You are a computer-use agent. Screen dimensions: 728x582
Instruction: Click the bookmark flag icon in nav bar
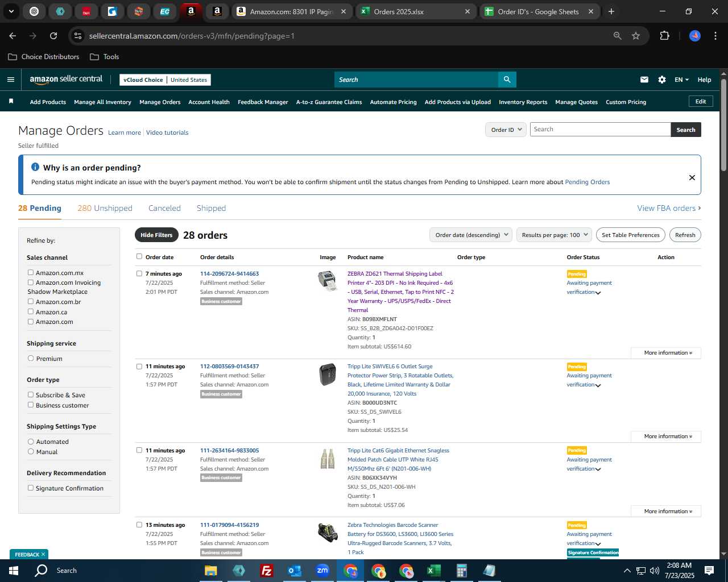point(11,102)
